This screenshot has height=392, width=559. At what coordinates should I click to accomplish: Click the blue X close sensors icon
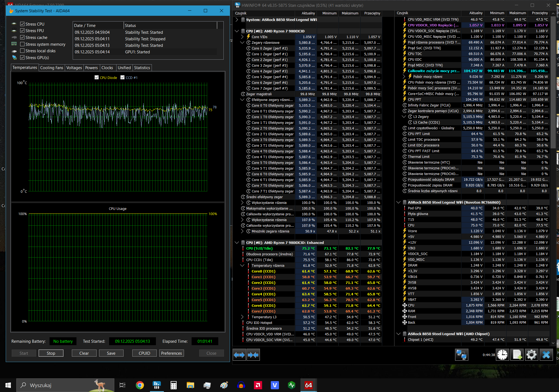(546, 355)
